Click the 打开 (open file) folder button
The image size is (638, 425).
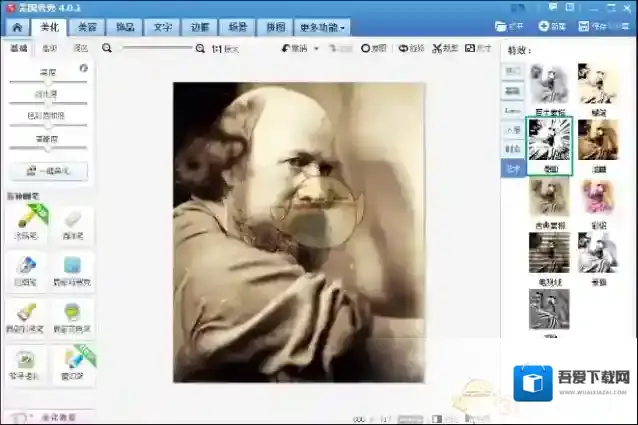pos(509,26)
